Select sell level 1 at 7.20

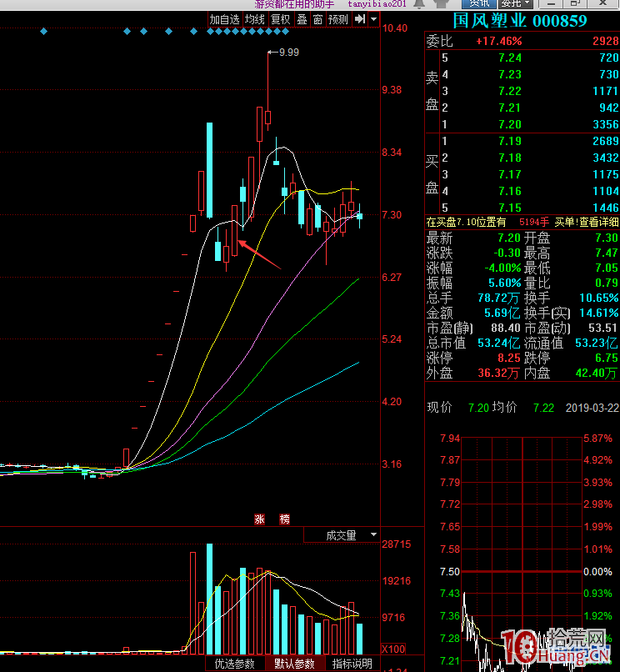click(x=522, y=125)
